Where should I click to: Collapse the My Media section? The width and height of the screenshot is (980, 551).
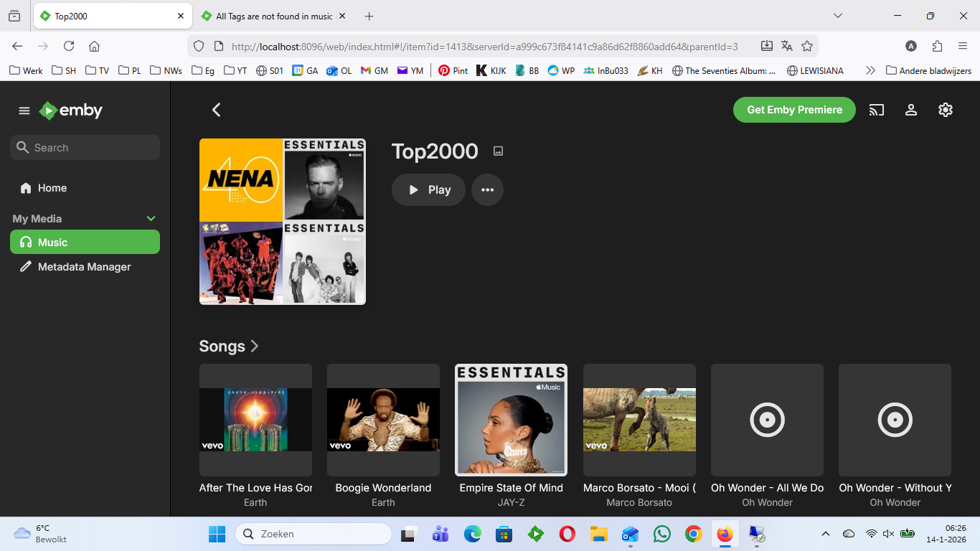[x=151, y=218]
